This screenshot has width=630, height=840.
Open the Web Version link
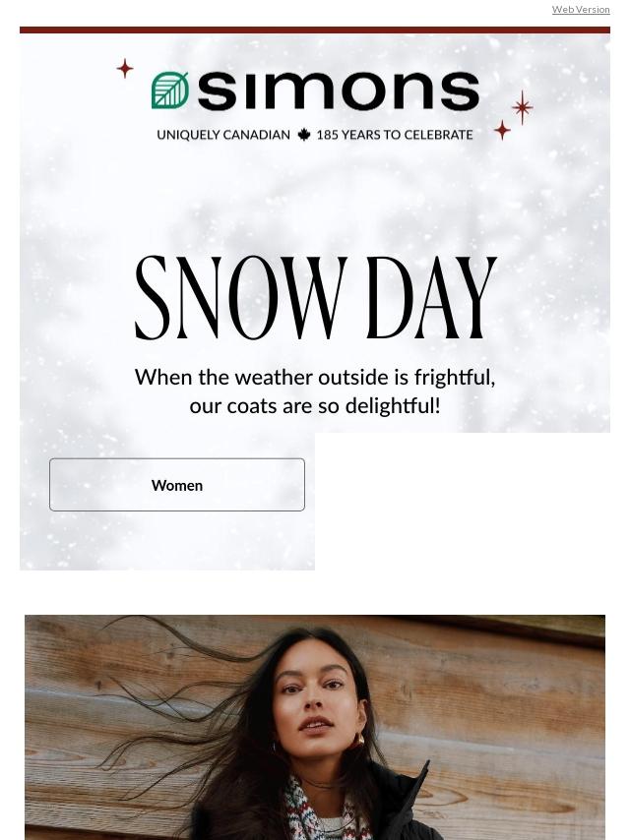(581, 9)
